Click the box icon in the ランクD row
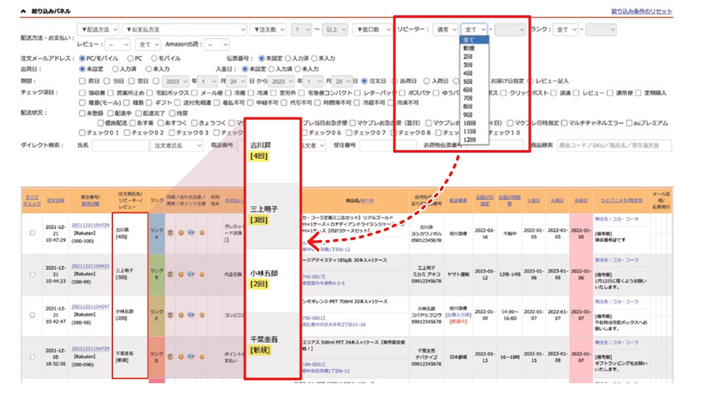The height and width of the screenshot is (399, 704). pyautogui.click(x=171, y=357)
